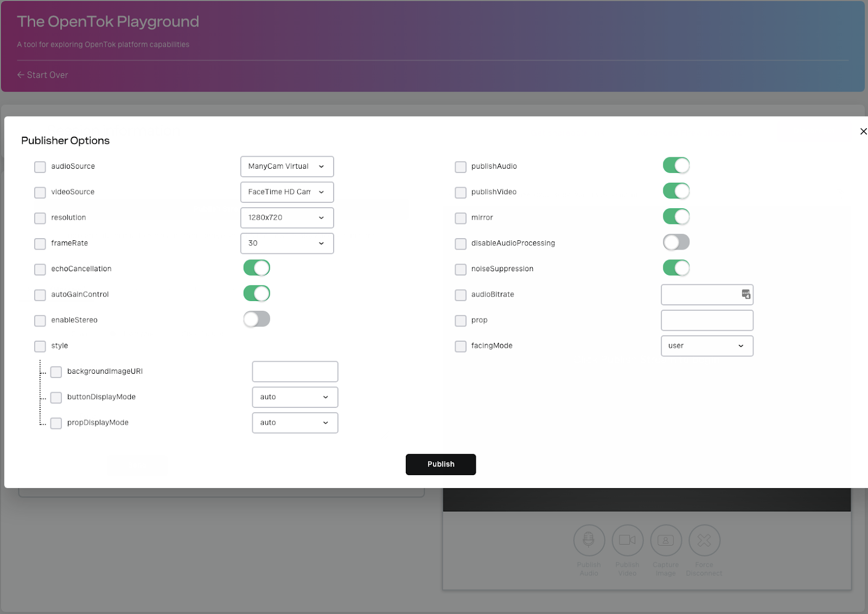Open the videoSource FaceTime HD dropdown

pos(287,192)
